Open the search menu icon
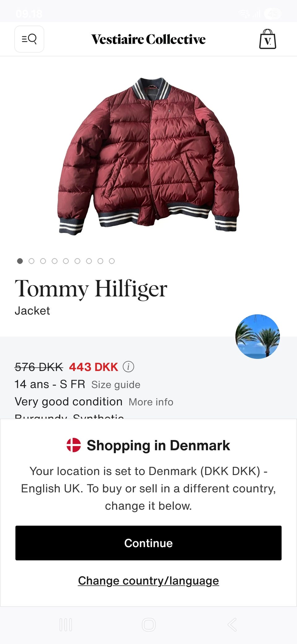The height and width of the screenshot is (644, 297). point(29,39)
